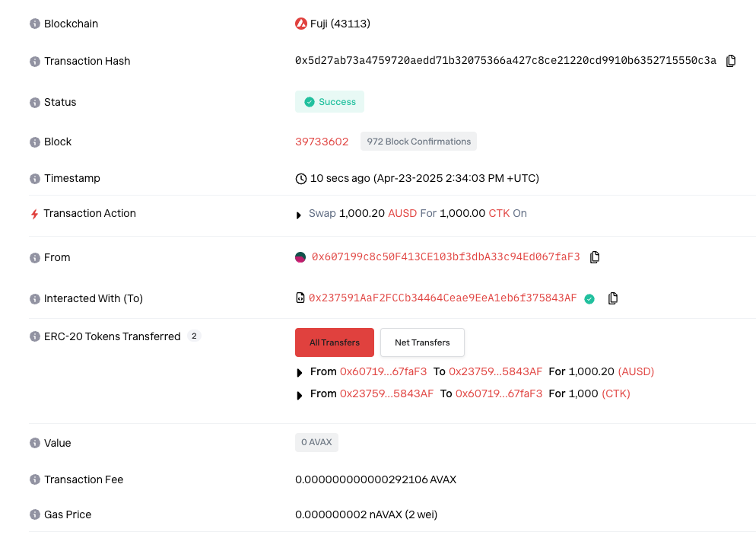756x535 pixels.
Task: Click the green Success status badge
Action: pos(329,101)
